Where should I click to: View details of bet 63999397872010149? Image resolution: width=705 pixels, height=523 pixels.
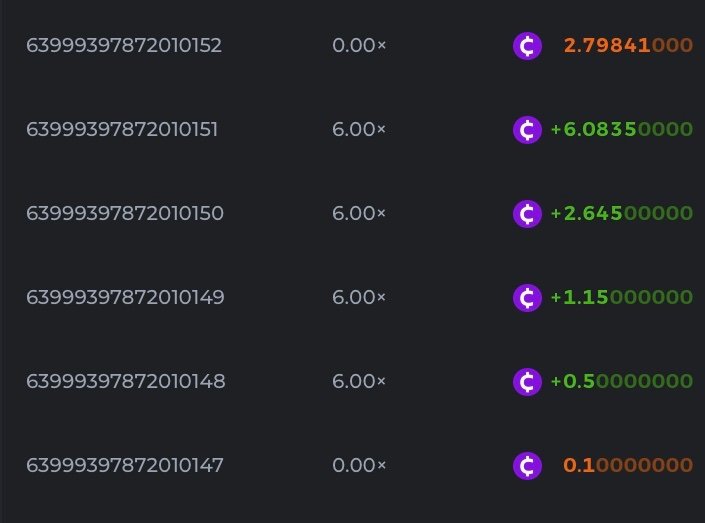125,298
